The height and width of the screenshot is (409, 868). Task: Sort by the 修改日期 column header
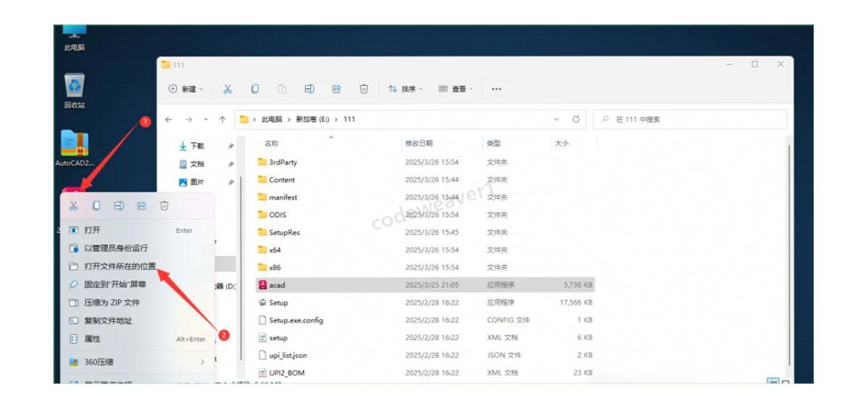(419, 144)
